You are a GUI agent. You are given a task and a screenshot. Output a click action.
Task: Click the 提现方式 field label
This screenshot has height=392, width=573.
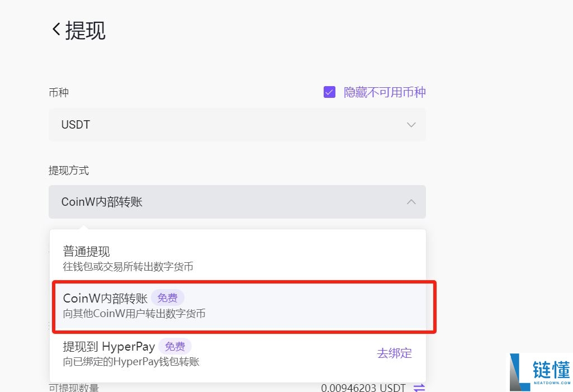69,171
